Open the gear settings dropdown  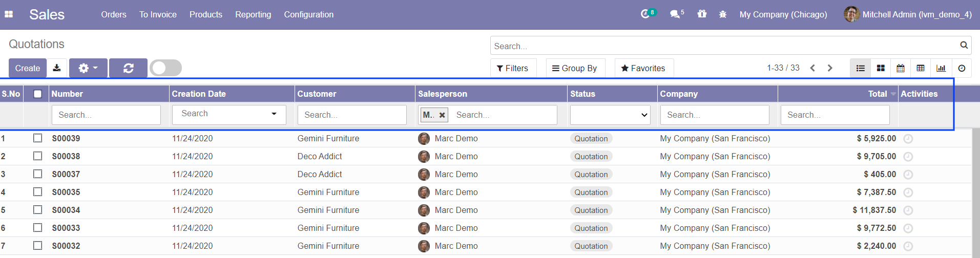(88, 68)
